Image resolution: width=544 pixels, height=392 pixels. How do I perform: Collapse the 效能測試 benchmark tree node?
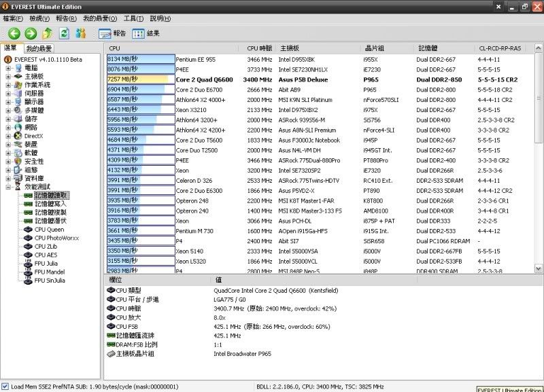point(8,187)
